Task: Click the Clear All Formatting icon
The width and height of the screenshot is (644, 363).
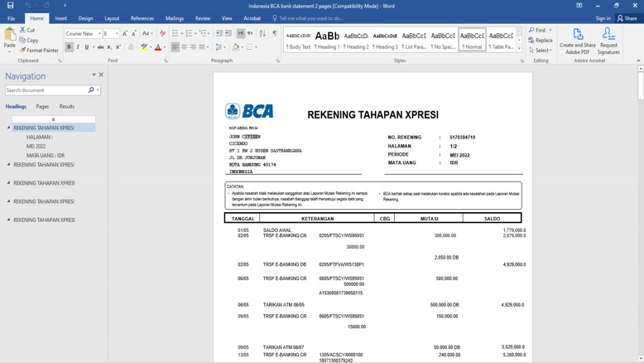Action: [x=162, y=34]
